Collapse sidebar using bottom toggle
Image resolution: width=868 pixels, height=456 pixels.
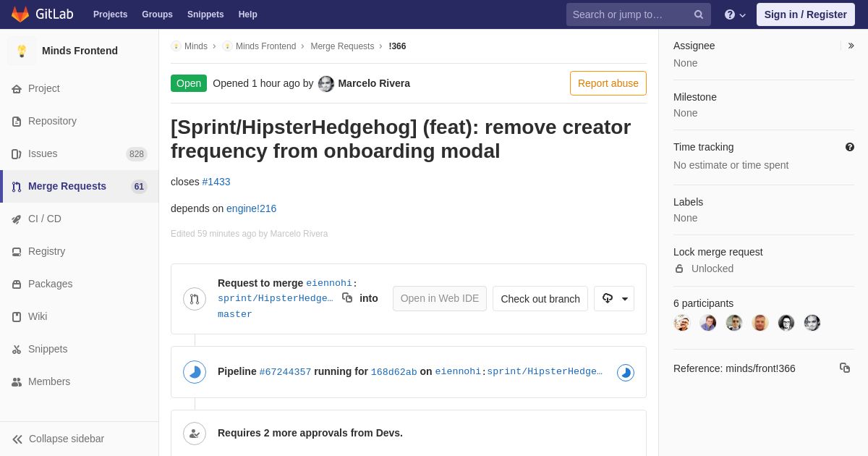click(x=80, y=439)
